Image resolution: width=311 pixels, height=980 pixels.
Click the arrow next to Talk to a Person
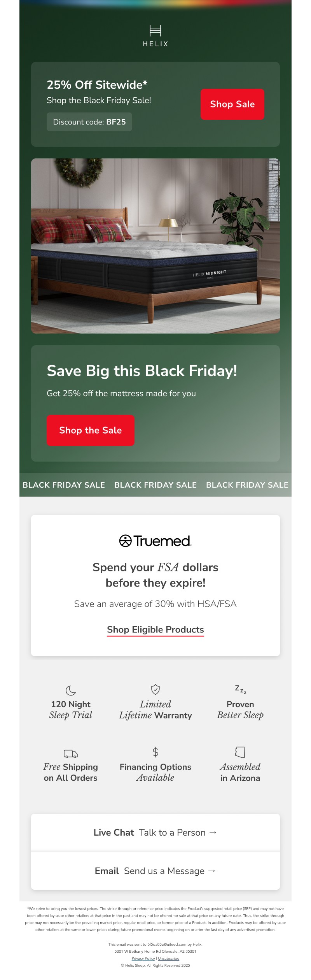tap(212, 832)
